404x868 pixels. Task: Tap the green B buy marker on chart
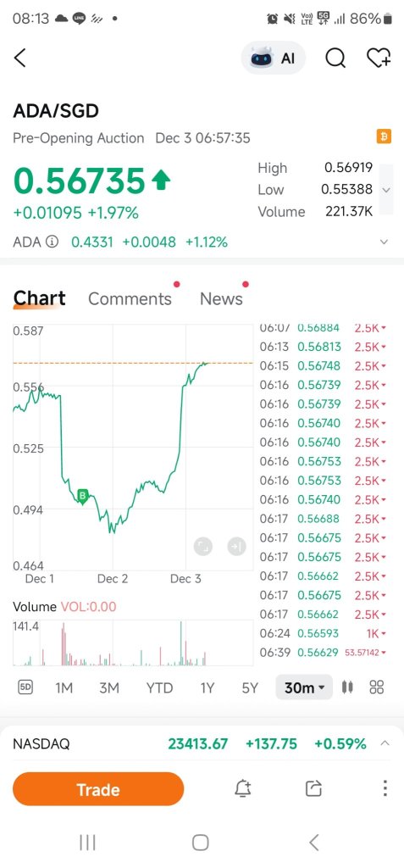coord(83,496)
